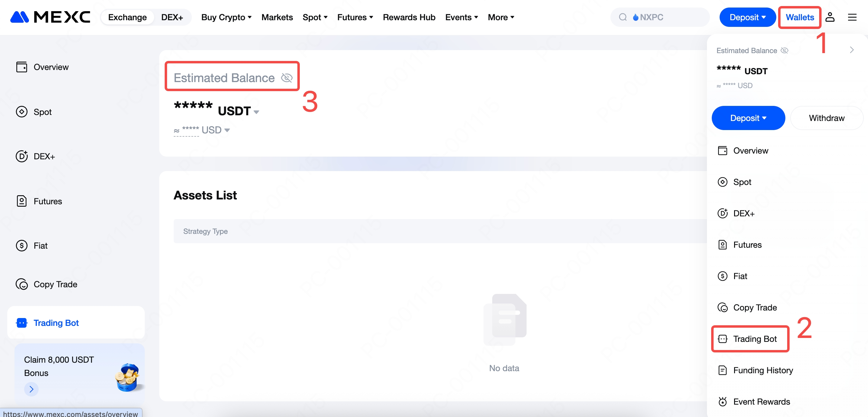The image size is (868, 417).
Task: Click the DEX+ icon in left sidebar
Action: coord(22,156)
